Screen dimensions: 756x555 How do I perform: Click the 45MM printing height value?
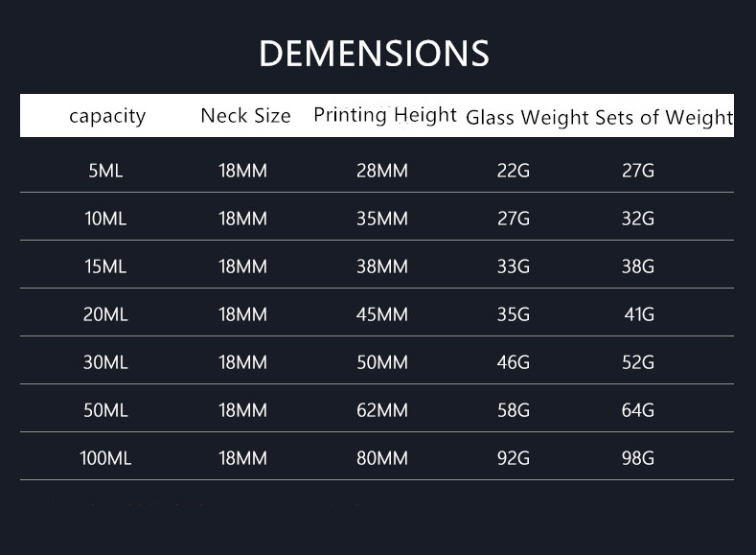(382, 314)
